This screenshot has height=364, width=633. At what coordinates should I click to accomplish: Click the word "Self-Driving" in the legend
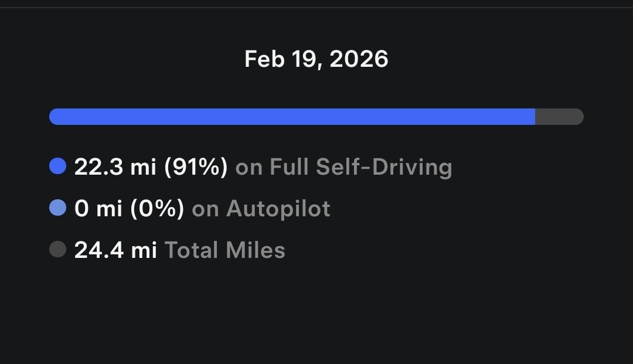384,167
